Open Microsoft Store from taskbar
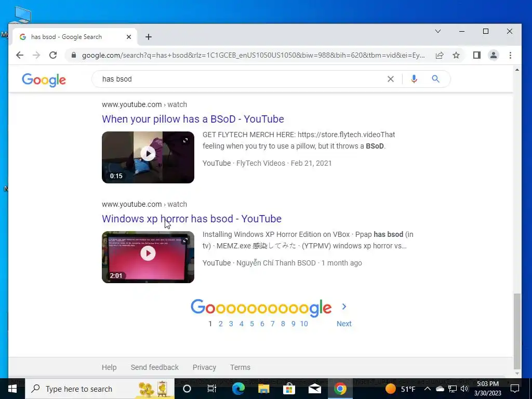 point(289,389)
